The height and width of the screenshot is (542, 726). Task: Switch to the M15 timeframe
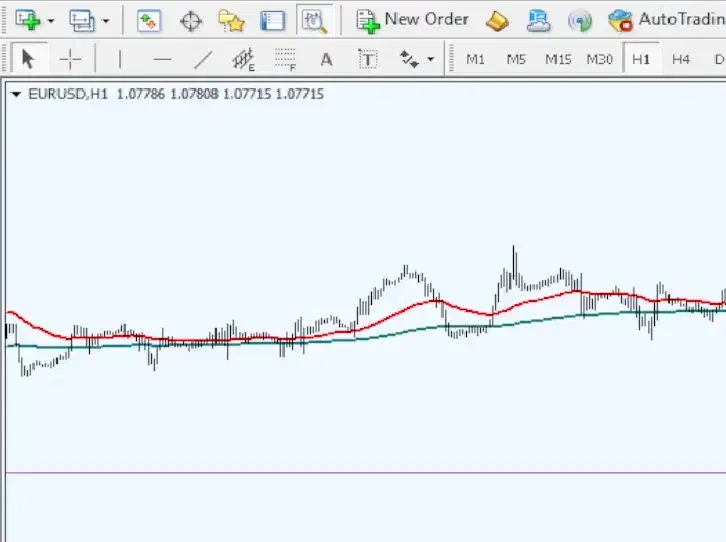tap(558, 60)
